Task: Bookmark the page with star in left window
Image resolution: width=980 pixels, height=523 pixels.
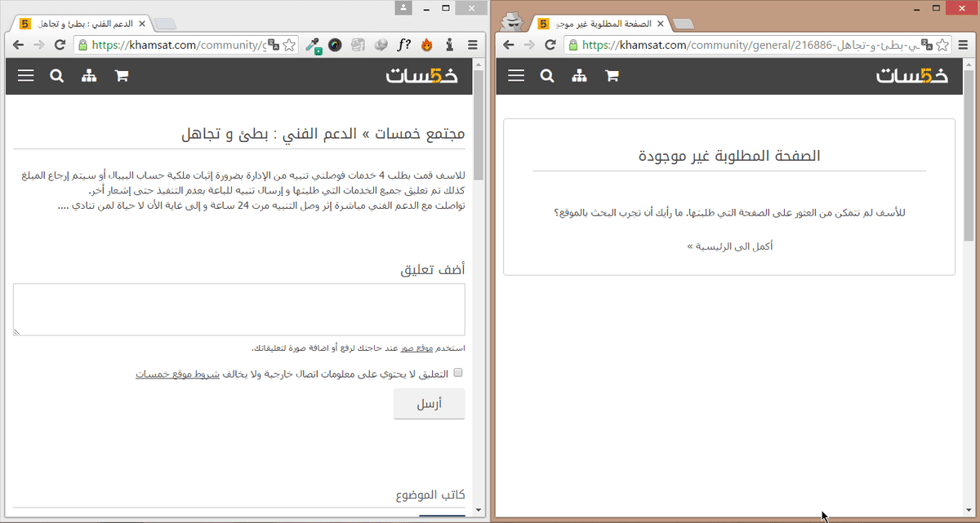Action: pos(288,45)
